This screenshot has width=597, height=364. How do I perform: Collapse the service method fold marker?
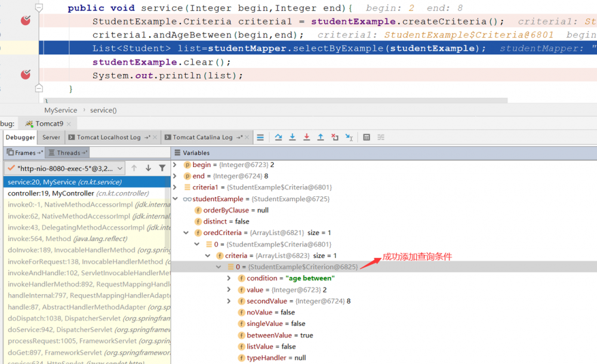(x=39, y=8)
